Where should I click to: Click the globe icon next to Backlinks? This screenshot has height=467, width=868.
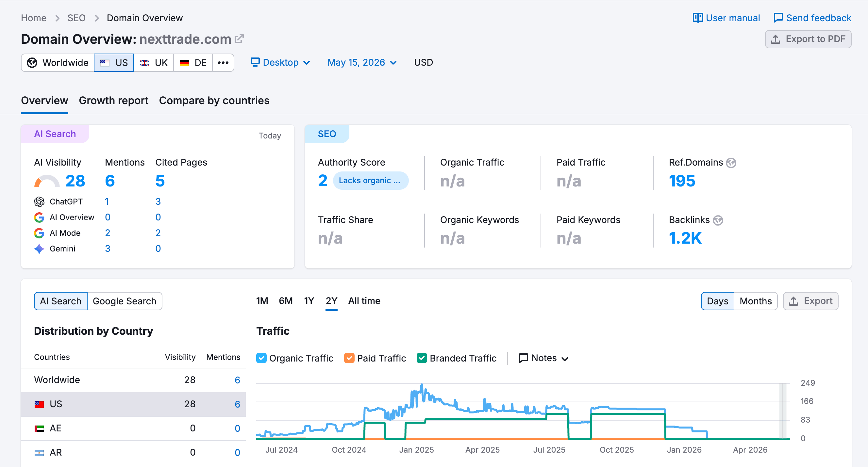pyautogui.click(x=718, y=220)
